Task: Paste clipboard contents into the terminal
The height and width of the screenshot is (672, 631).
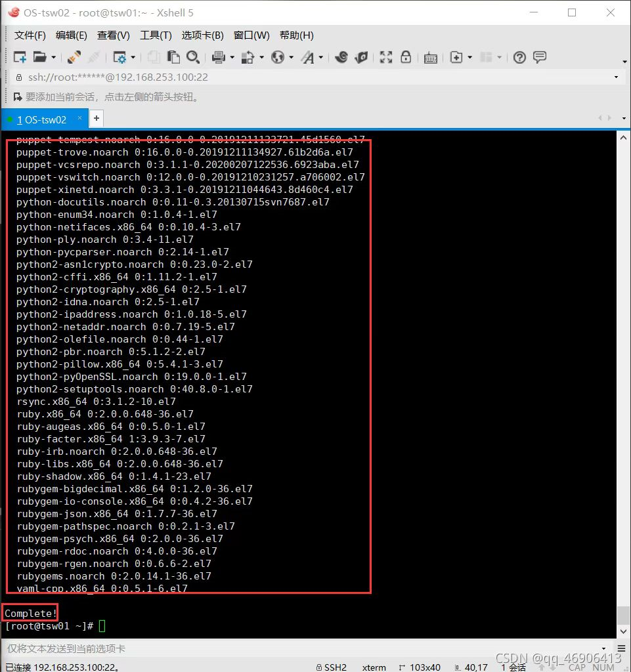Action: coord(172,57)
